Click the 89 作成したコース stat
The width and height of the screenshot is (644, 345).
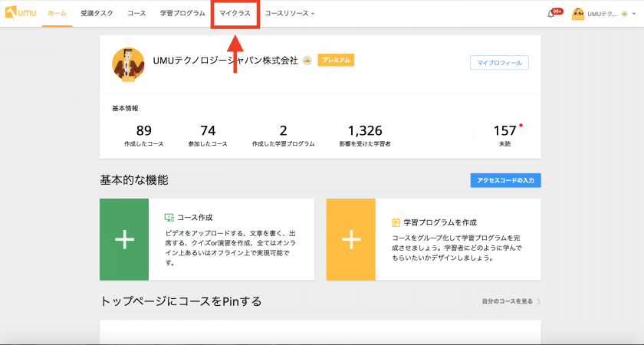(144, 136)
